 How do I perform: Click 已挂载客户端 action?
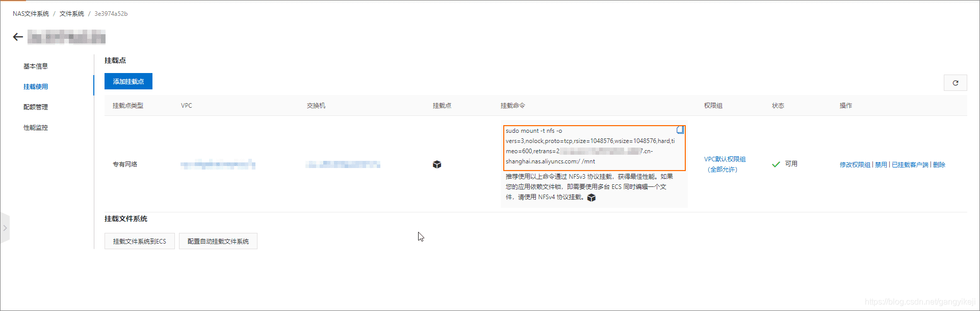pyautogui.click(x=910, y=164)
